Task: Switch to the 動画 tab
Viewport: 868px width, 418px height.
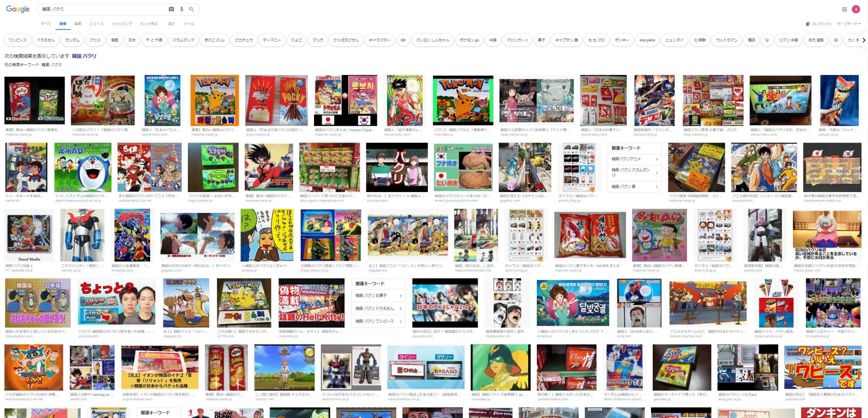Action: 78,24
